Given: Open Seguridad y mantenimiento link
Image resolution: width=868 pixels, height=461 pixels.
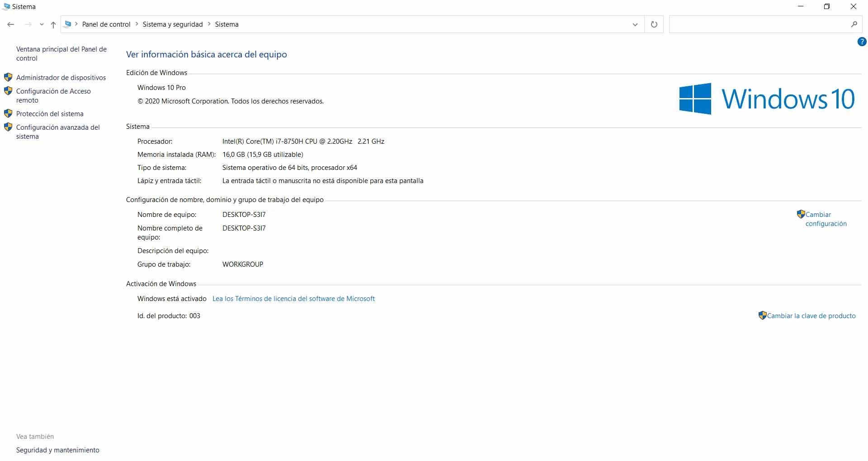Looking at the screenshot, I should tap(58, 450).
